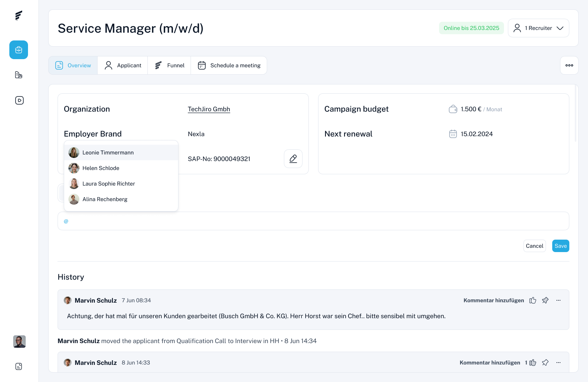
Task: Click the edit pencil next to SAP-No
Action: pos(293,159)
